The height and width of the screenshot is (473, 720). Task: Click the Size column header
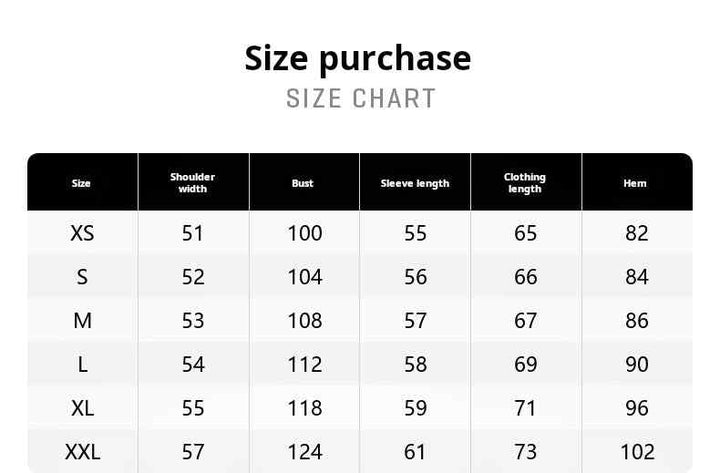pyautogui.click(x=81, y=183)
